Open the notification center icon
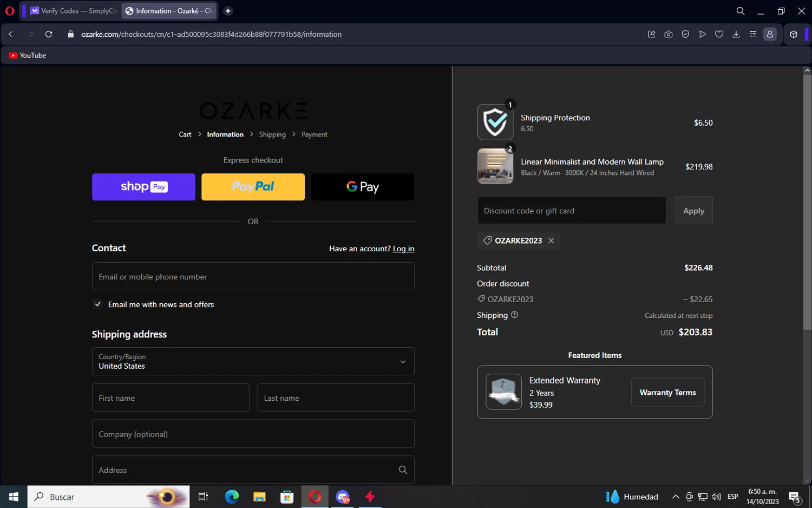The height and width of the screenshot is (508, 812). [x=795, y=497]
